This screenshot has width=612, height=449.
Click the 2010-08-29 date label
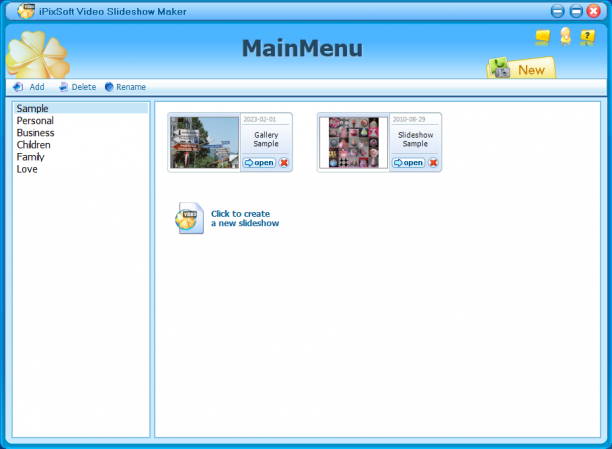(409, 119)
